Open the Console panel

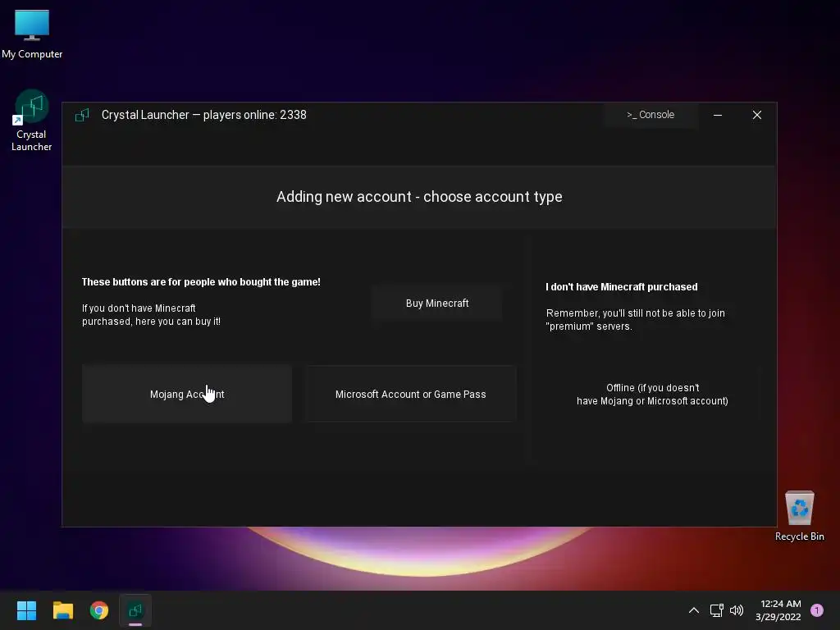[651, 115]
